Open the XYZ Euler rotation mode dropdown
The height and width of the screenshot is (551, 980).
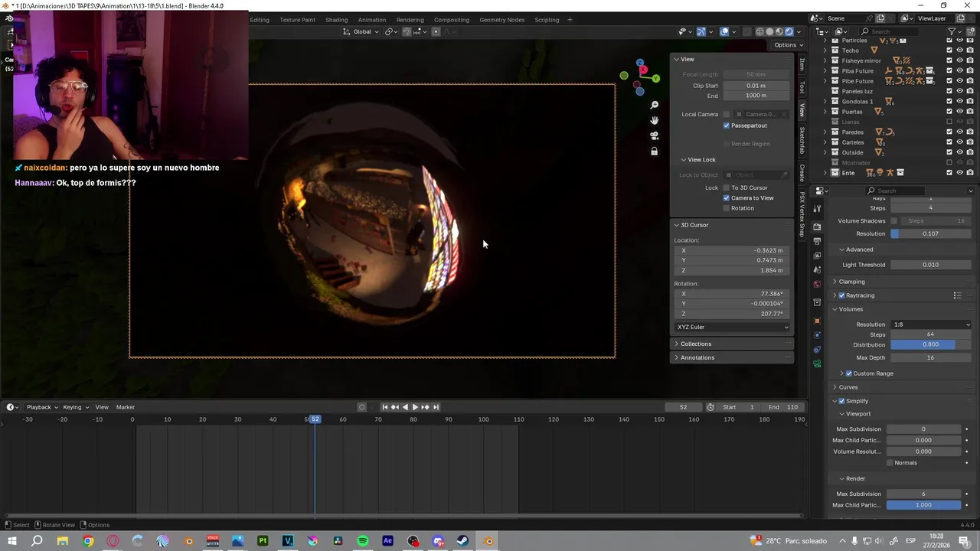(x=732, y=328)
